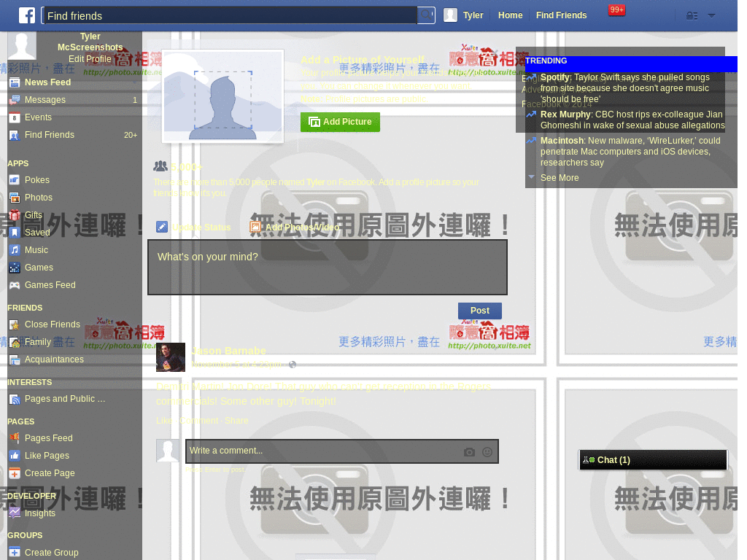
Task: Click the Find Friends 20+ count
Action: 131,135
